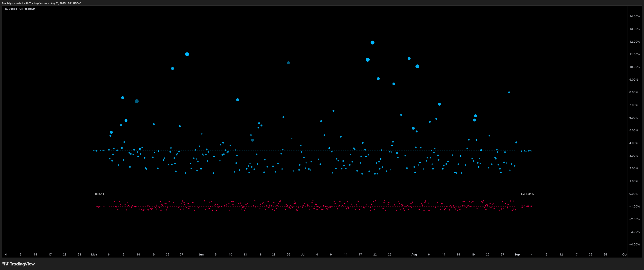644x270 pixels.
Task: Click the R: 3.41 label
Action: tap(100, 194)
